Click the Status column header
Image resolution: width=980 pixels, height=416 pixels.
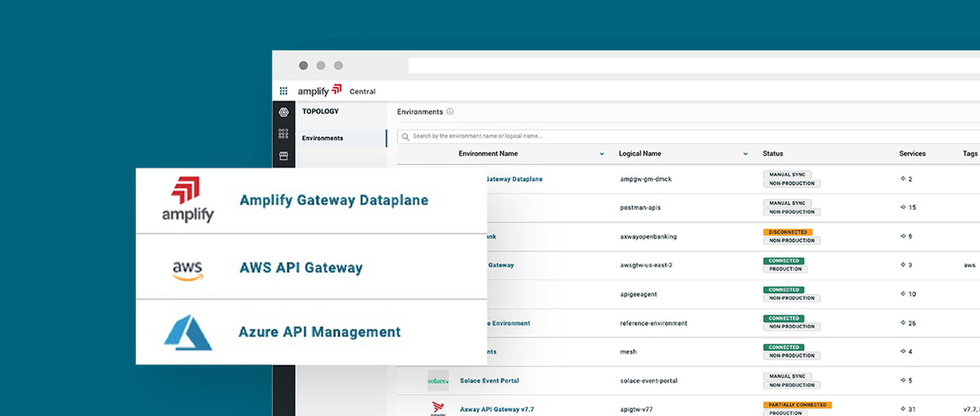pyautogui.click(x=772, y=154)
